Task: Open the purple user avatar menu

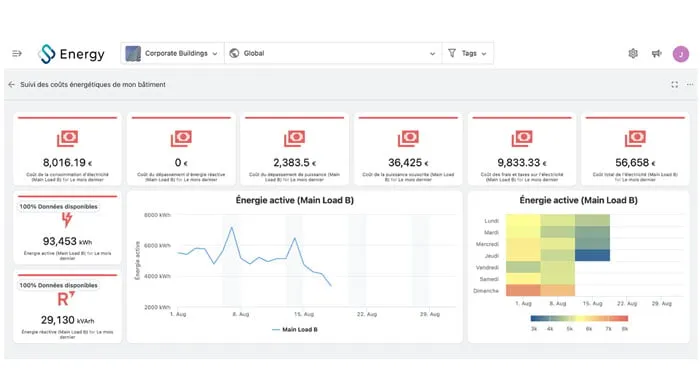Action: tap(681, 54)
